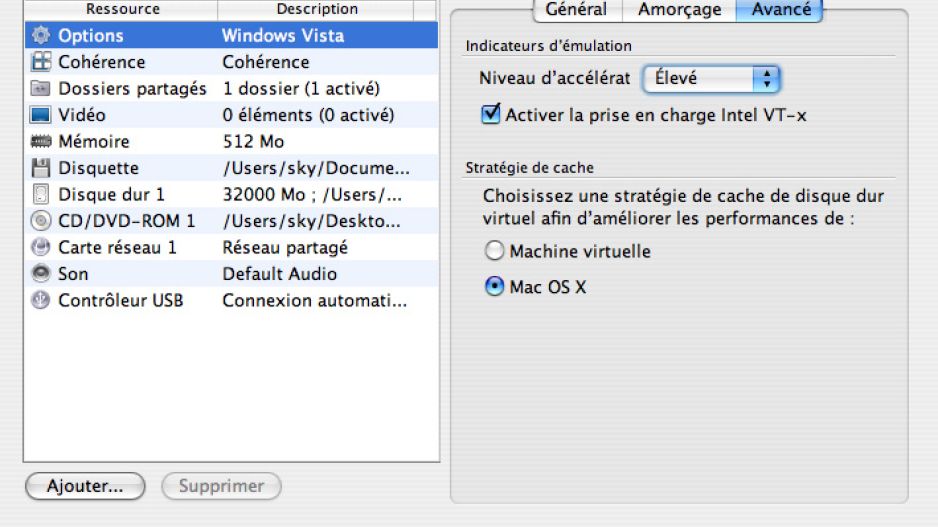The image size is (938, 527).
Task: Click the Contrôleur USB icon
Action: (41, 300)
